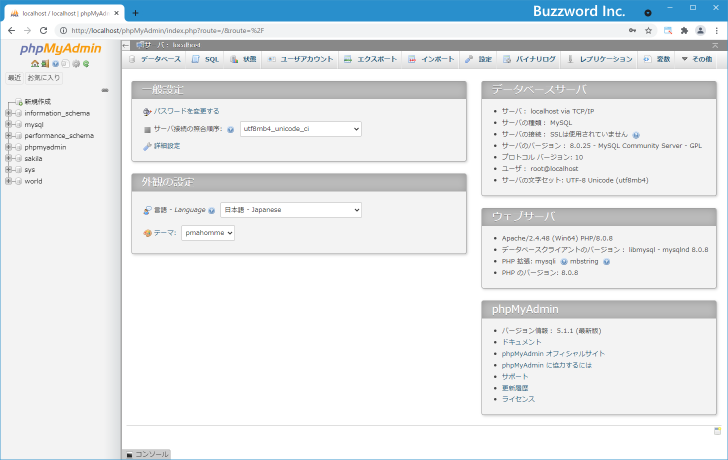The width and height of the screenshot is (728, 460).
Task: Expand sys database tree node
Action: [x=8, y=169]
